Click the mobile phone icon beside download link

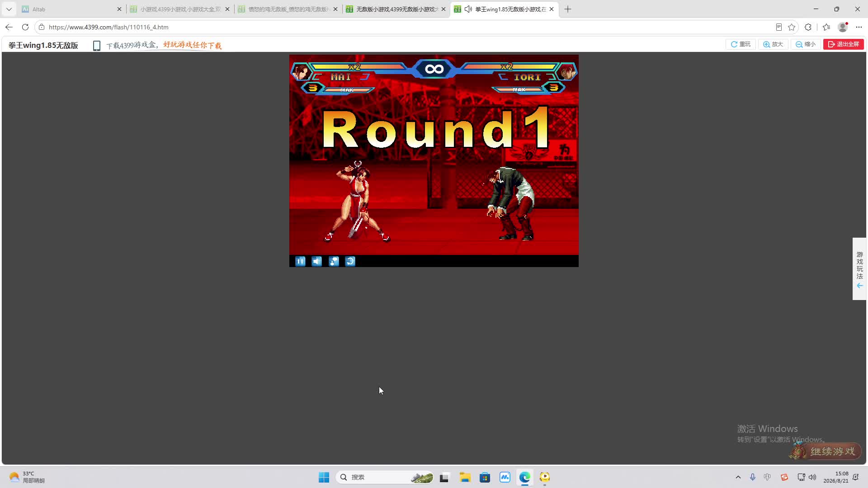coord(96,46)
